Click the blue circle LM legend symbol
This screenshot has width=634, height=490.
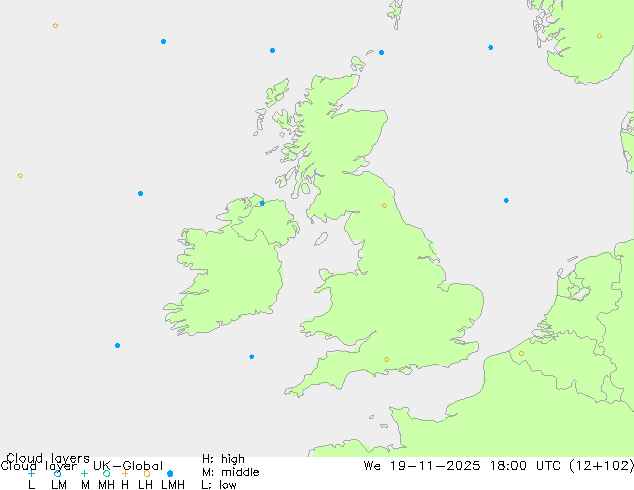[57, 473]
